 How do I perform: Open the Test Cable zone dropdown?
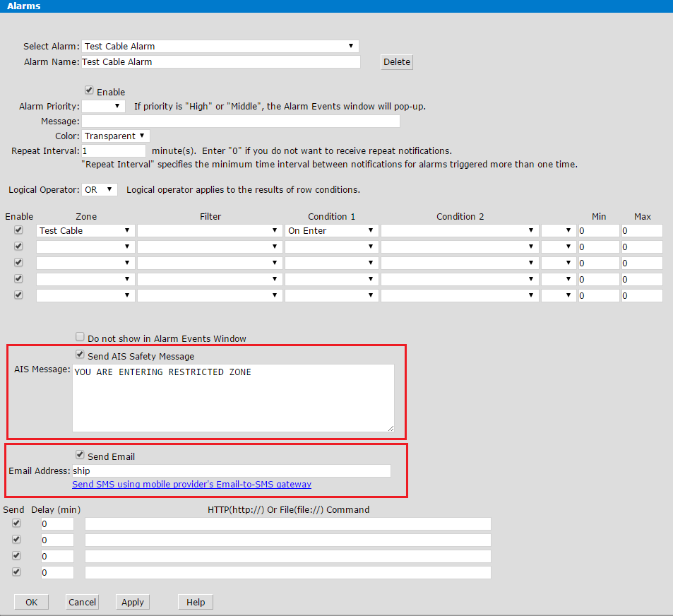(85, 231)
